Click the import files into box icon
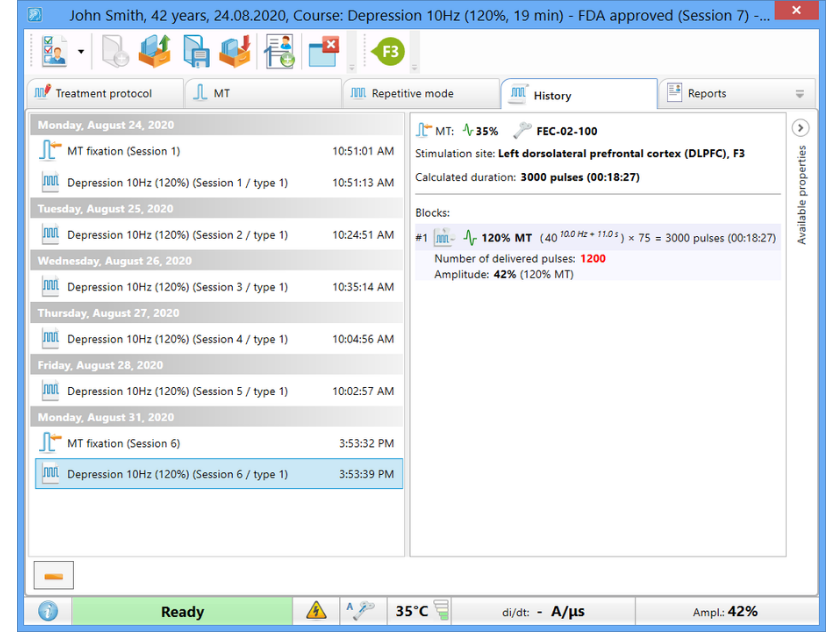 [234, 51]
